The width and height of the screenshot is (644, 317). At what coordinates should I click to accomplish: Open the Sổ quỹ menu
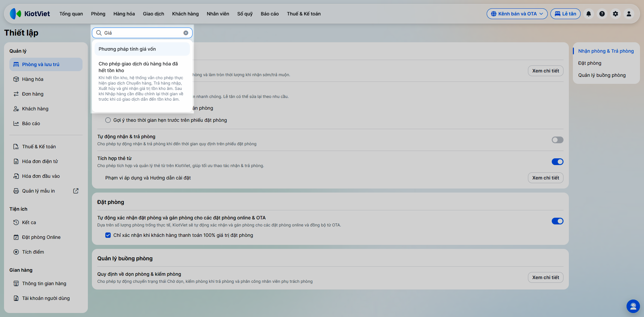tap(245, 14)
